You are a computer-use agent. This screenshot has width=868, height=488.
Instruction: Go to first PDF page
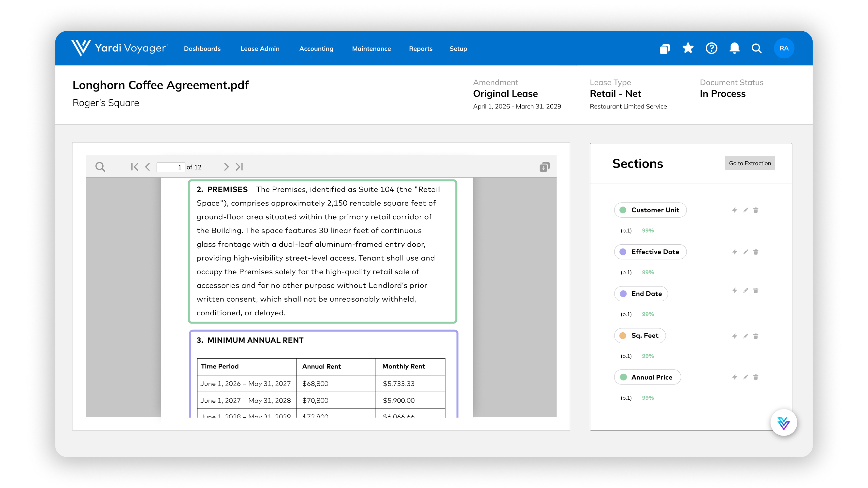(x=135, y=167)
